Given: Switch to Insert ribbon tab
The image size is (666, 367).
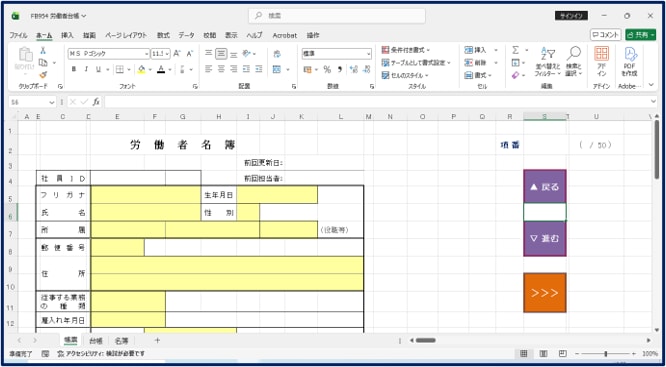Looking at the screenshot, I should [x=67, y=35].
